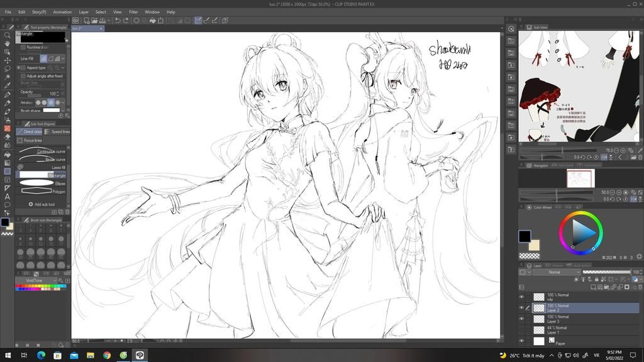
Task: Click the Fill icon in command bar
Action: (152, 21)
